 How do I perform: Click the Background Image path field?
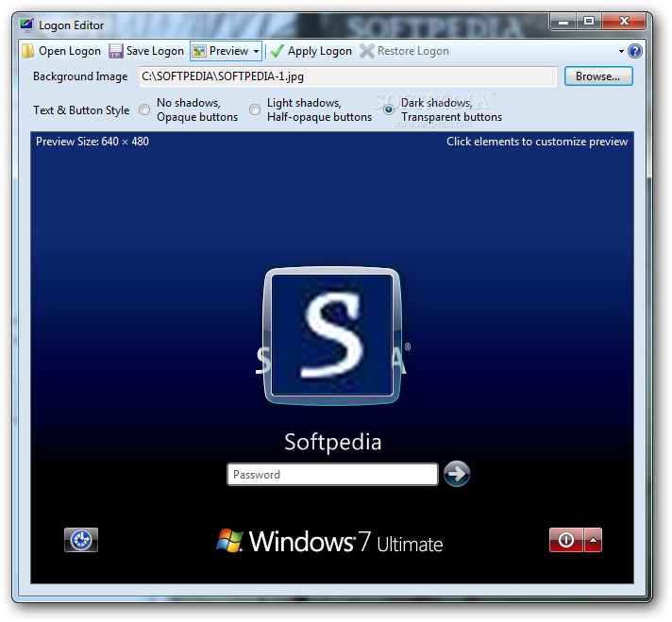348,76
